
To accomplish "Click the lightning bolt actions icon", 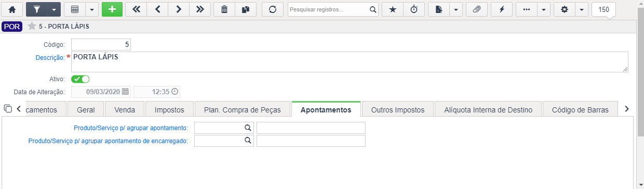I will 502,9.
